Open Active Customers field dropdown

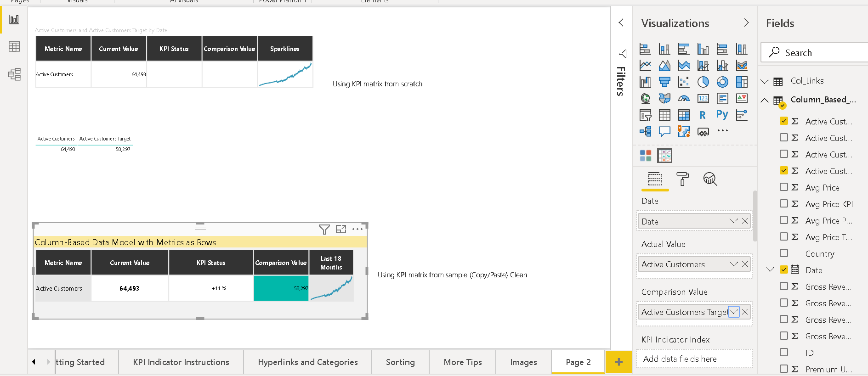[734, 264]
